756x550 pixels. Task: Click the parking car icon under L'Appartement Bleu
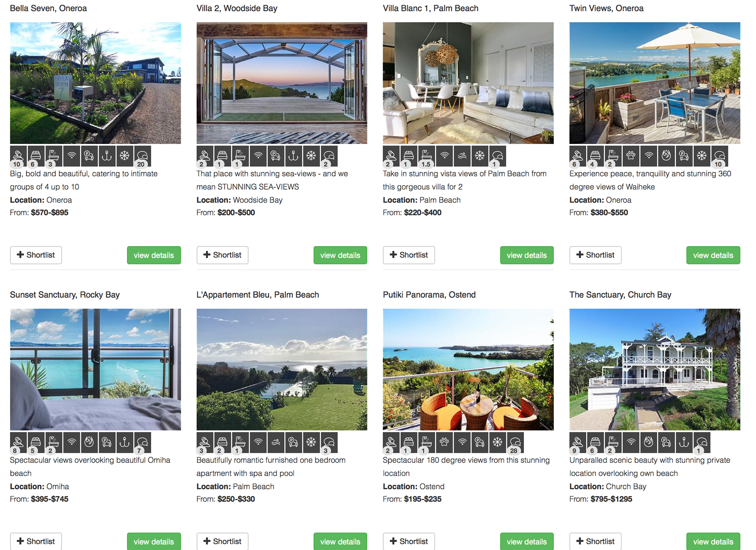293,442
